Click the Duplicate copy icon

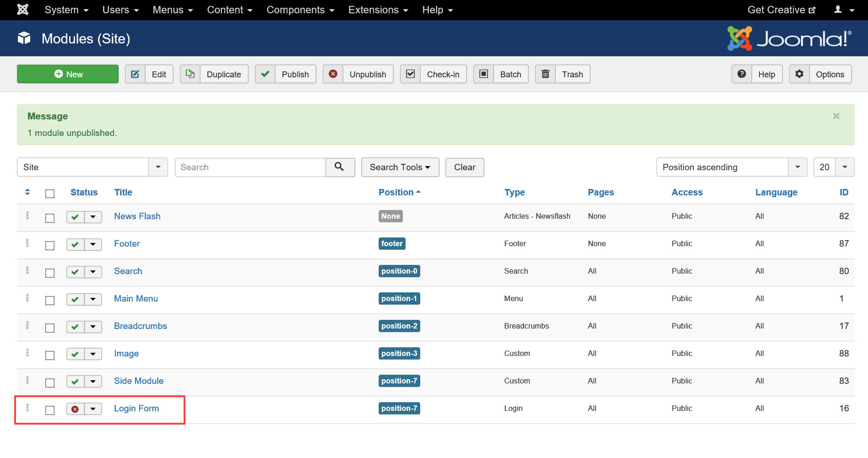click(190, 74)
